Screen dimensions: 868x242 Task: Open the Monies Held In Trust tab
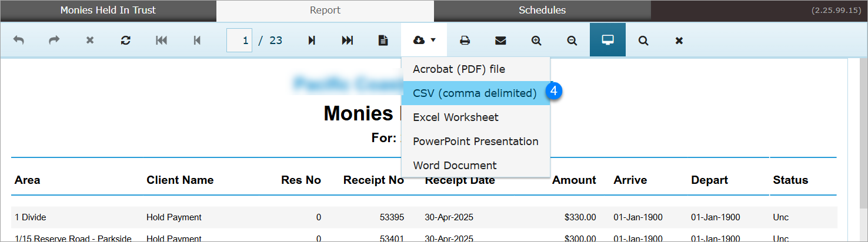coord(108,11)
